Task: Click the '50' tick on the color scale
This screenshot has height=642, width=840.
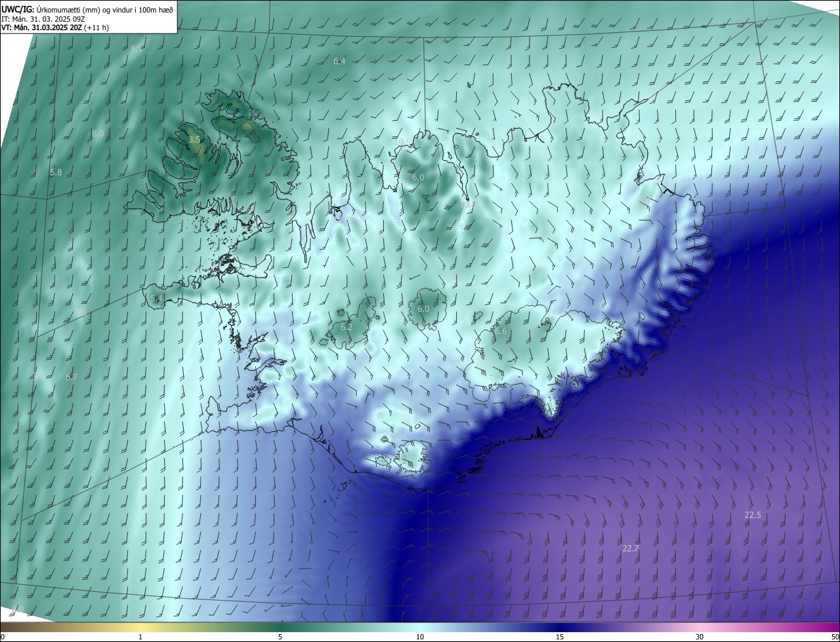Action: point(835,637)
